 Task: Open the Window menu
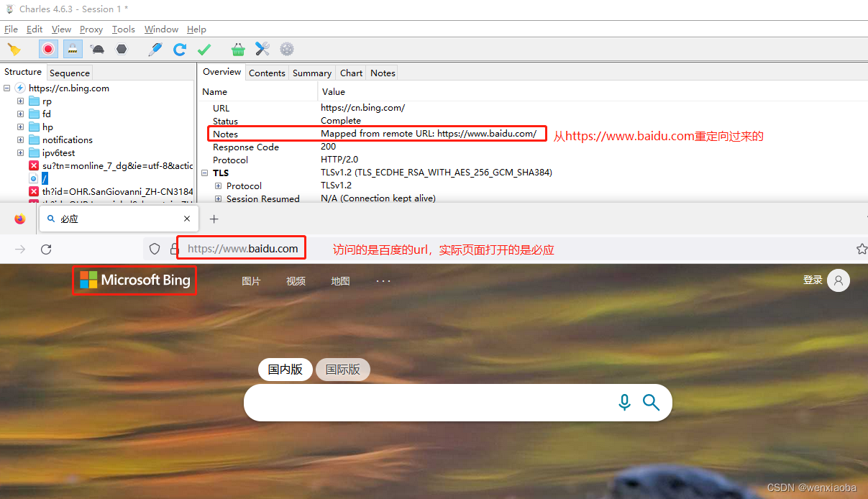pos(161,29)
